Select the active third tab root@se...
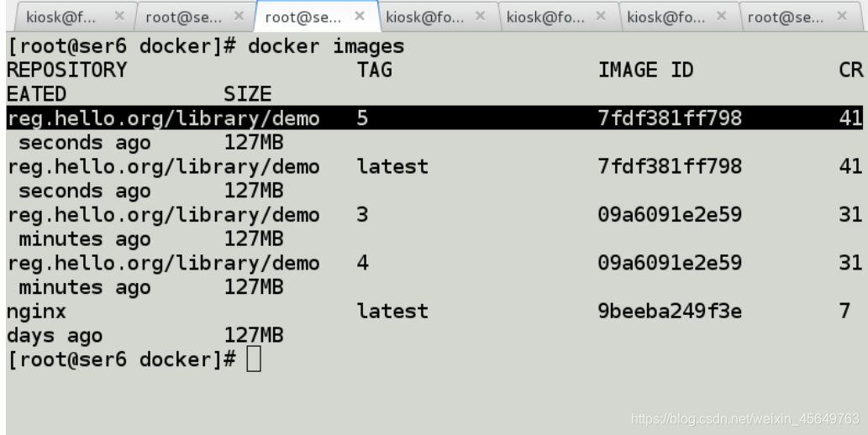This screenshot has height=435, width=868. coord(317,17)
